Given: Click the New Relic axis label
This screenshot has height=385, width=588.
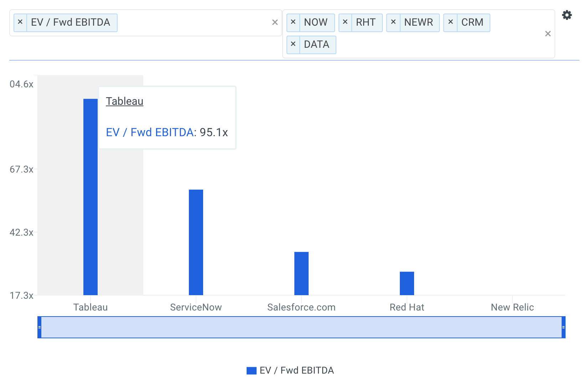Looking at the screenshot, I should pyautogui.click(x=512, y=307).
